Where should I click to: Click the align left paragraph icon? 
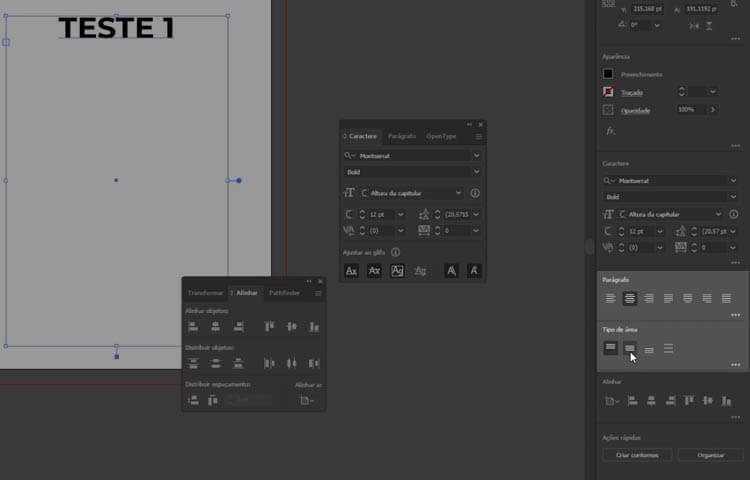tap(611, 298)
